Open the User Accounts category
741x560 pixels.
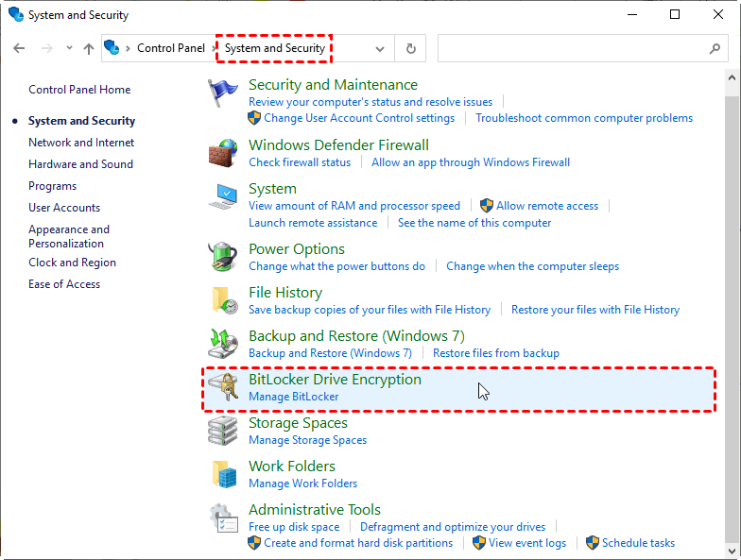pyautogui.click(x=64, y=208)
